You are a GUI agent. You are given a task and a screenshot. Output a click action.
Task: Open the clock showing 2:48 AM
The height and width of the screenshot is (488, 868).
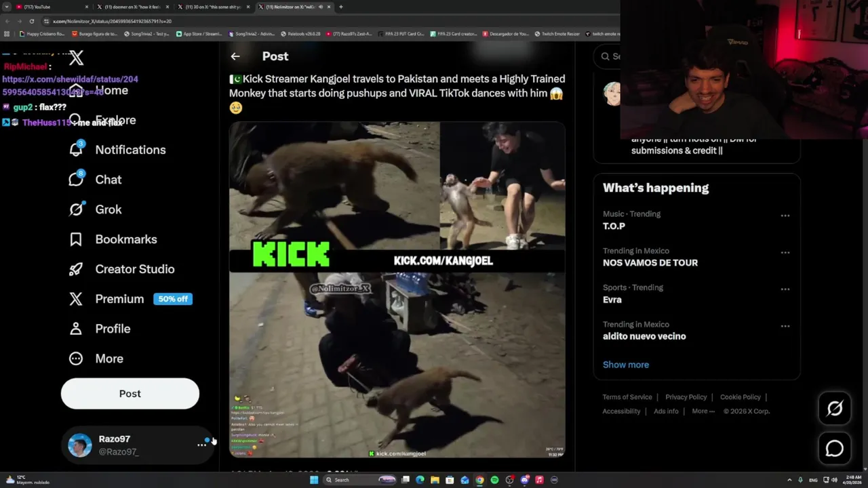(854, 480)
